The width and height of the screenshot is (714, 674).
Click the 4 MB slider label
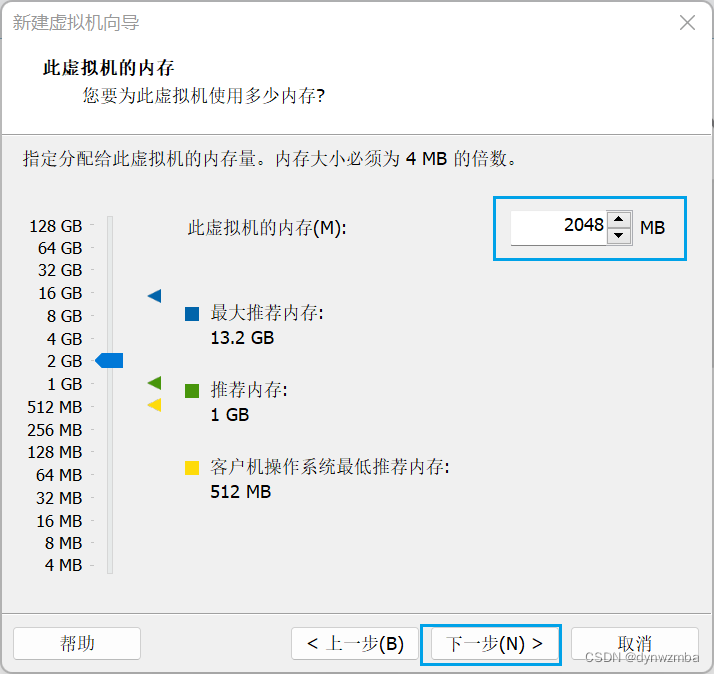(x=63, y=565)
